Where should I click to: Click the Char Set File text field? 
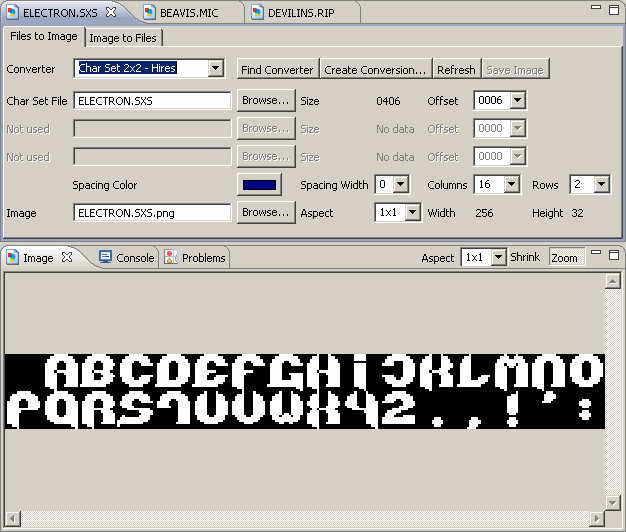tap(152, 101)
